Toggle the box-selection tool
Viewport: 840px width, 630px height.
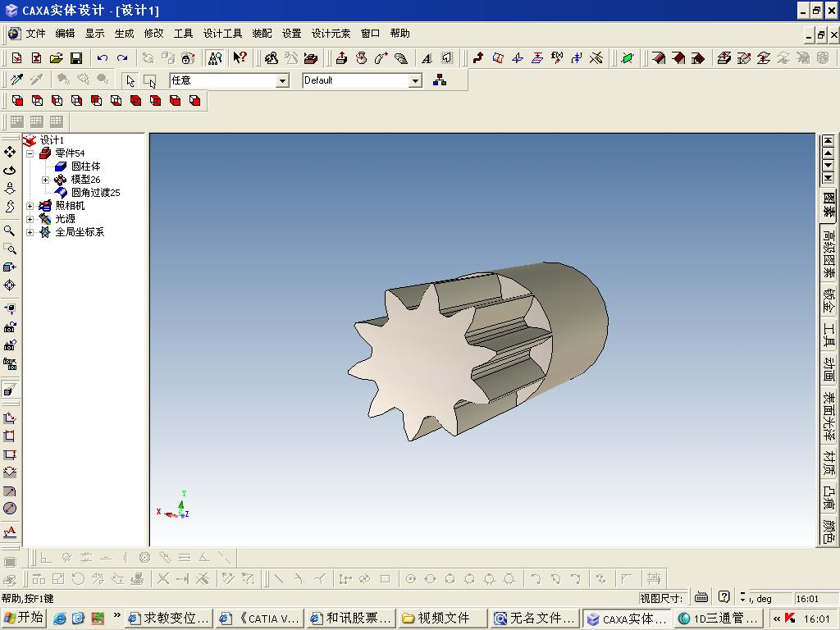(x=150, y=80)
